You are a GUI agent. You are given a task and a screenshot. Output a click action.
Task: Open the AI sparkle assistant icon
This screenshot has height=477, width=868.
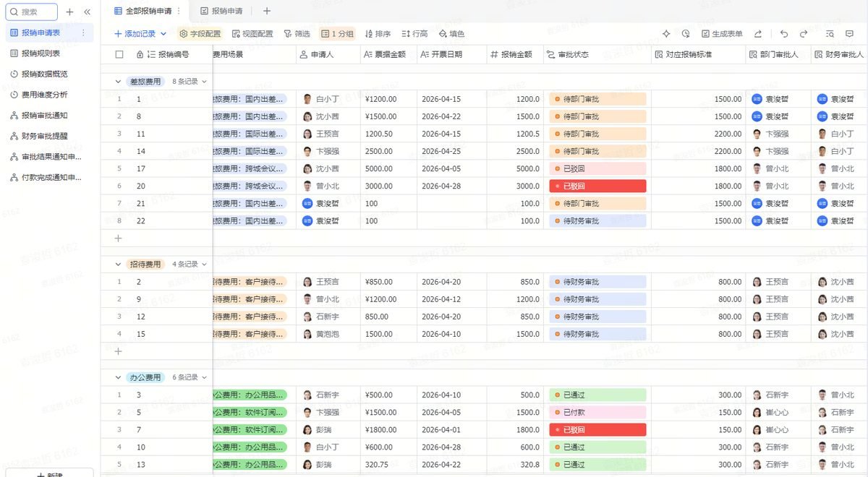click(666, 34)
